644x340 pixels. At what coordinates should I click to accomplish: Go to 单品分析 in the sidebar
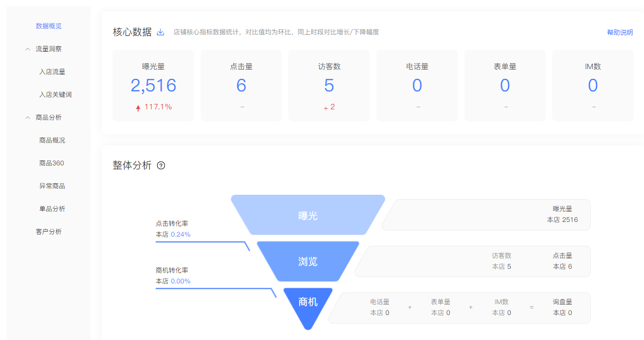[53, 208]
